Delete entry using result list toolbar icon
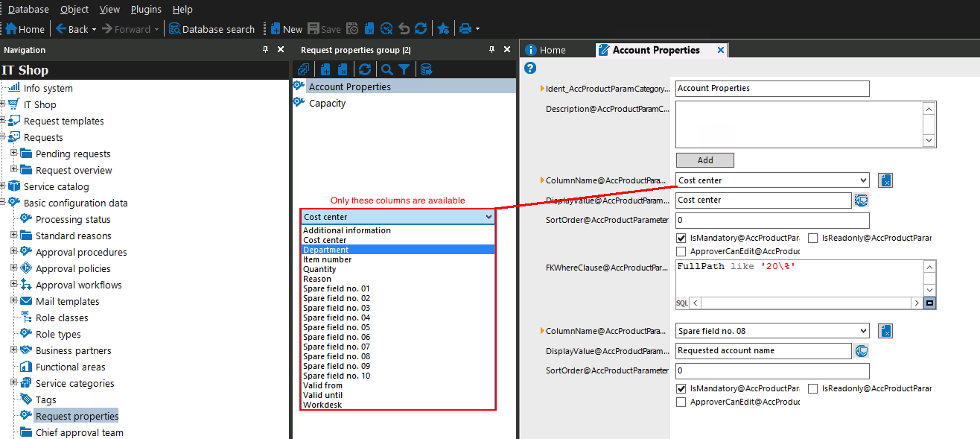 (x=343, y=69)
